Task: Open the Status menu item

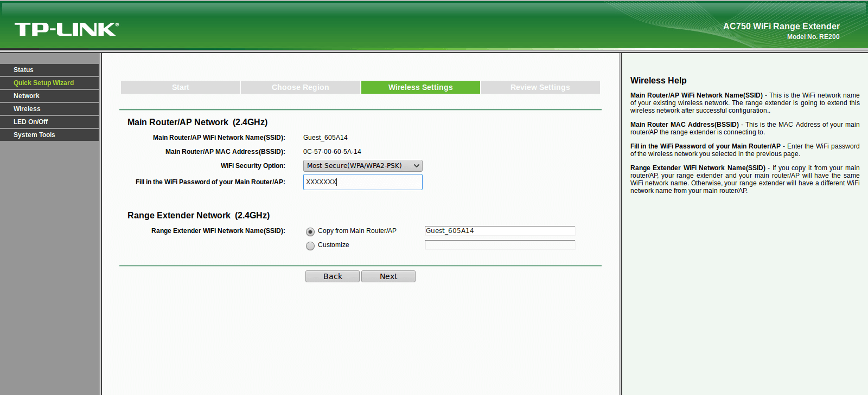Action: coord(49,70)
